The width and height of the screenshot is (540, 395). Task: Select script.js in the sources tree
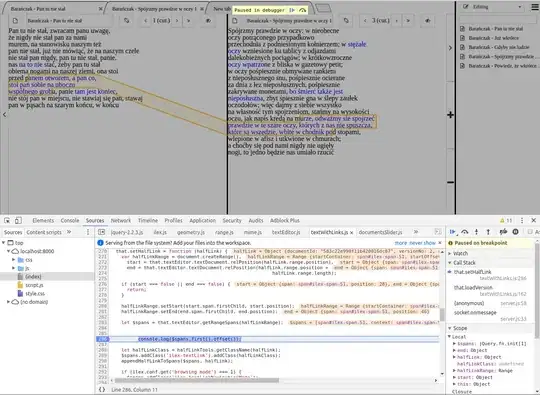pos(34,285)
